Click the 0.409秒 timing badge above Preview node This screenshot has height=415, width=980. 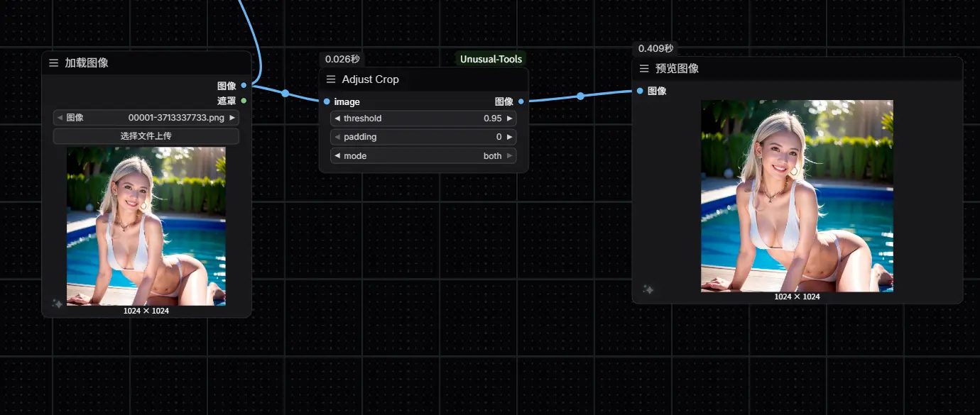tap(654, 48)
